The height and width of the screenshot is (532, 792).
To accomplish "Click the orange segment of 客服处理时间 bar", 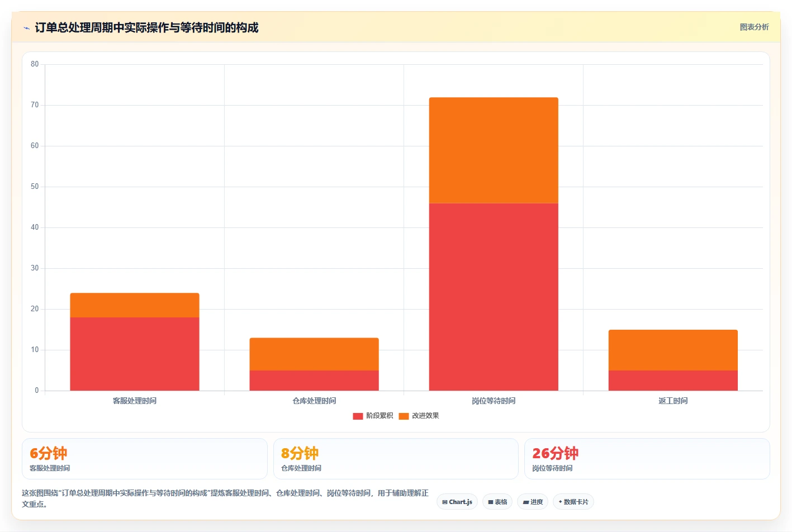I will pos(135,305).
